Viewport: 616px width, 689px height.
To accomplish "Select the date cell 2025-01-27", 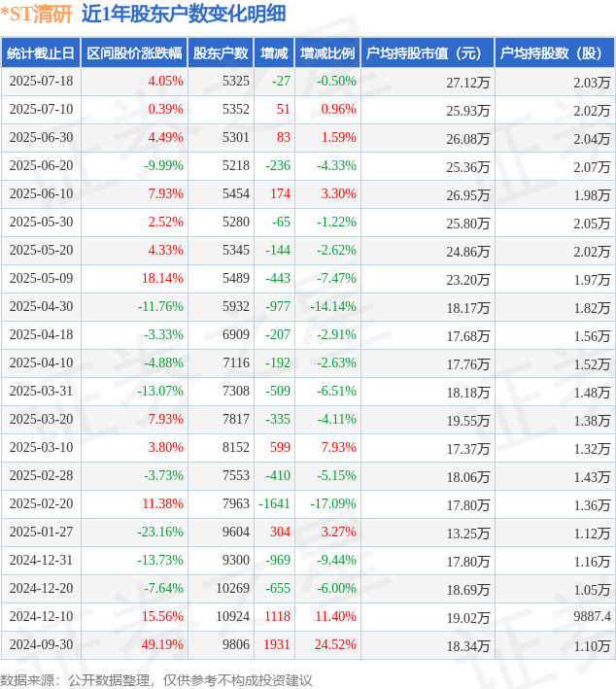I will coord(42,532).
